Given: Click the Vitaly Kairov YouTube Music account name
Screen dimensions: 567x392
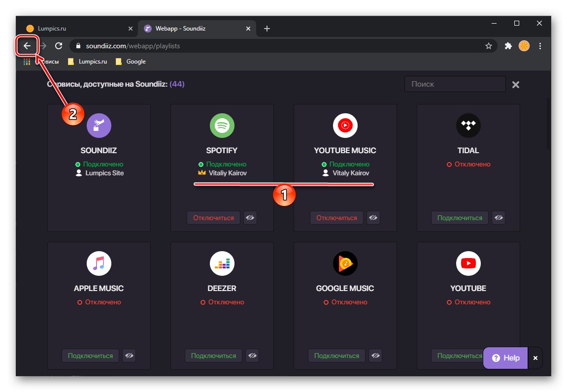Looking at the screenshot, I should coord(351,173).
